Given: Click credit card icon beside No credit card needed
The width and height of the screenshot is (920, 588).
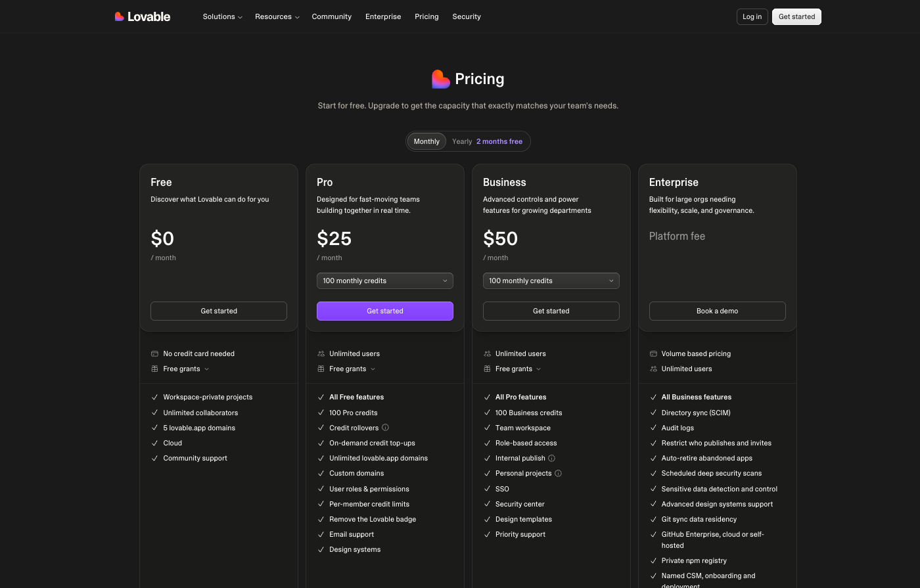Looking at the screenshot, I should point(155,354).
